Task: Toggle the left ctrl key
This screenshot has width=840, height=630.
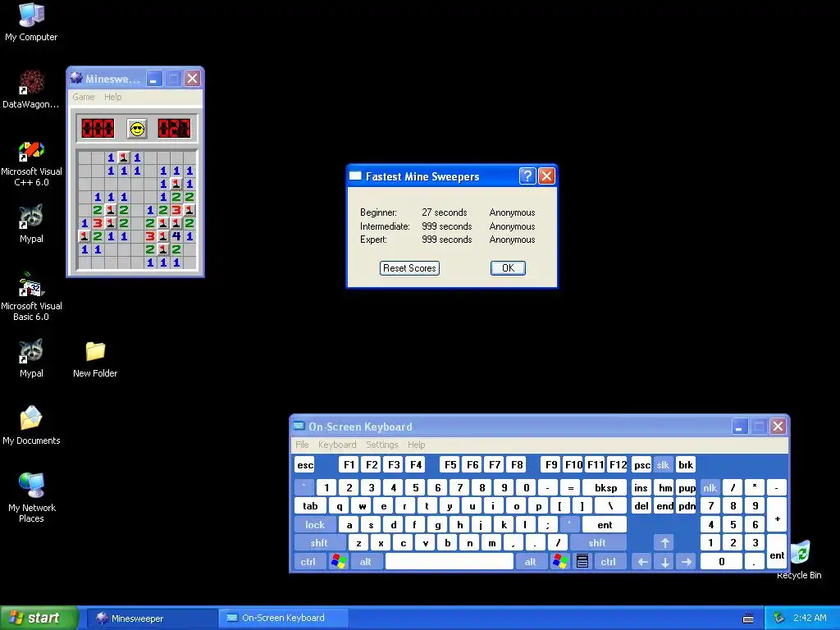Action: pyautogui.click(x=308, y=561)
